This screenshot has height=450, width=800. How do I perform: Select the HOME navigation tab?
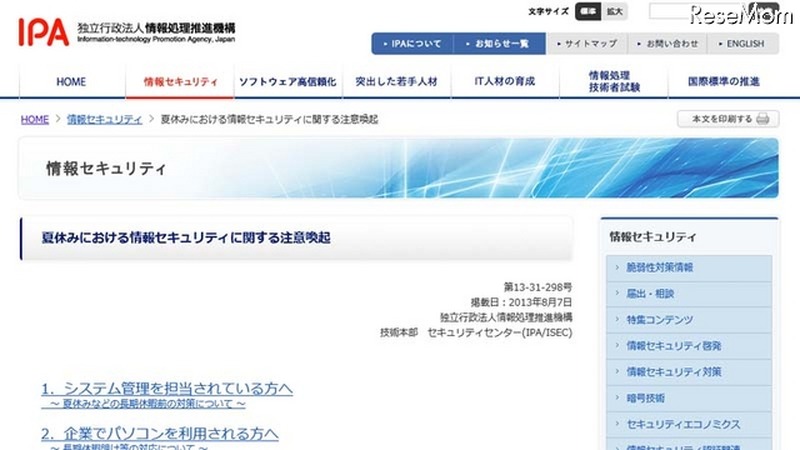coord(71,82)
